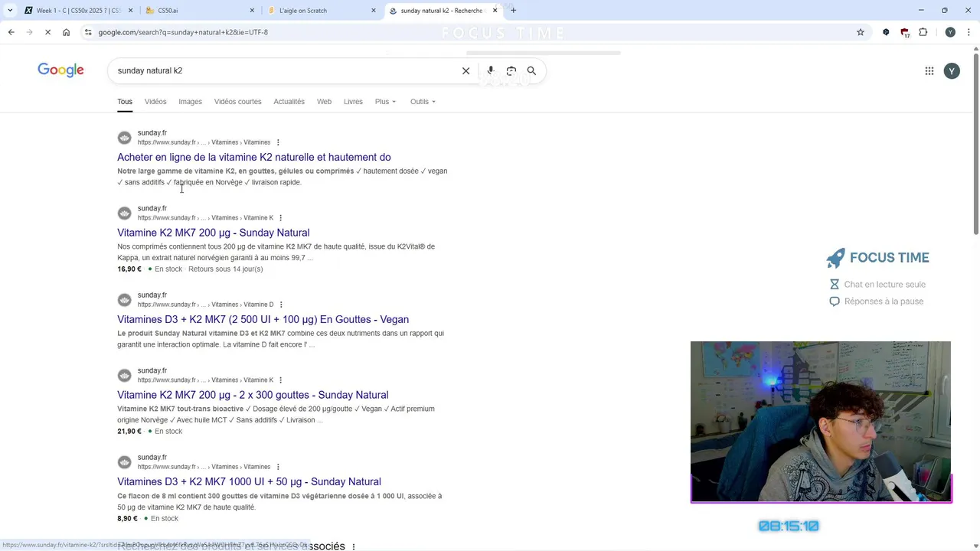Click the red extension icon in toolbar

tap(905, 32)
